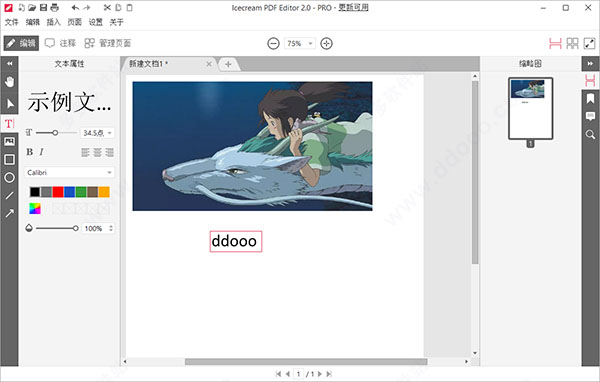Open the comments panel icon
600x382 pixels.
(590, 116)
